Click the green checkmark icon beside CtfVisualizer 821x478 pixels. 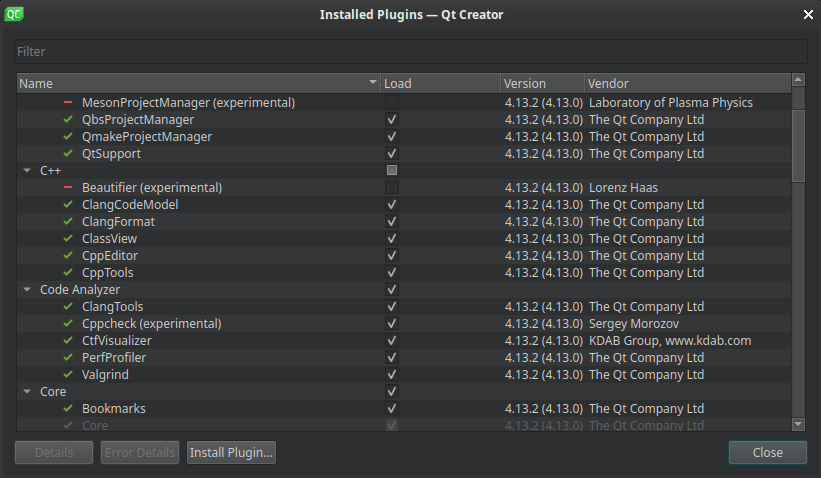coord(68,341)
